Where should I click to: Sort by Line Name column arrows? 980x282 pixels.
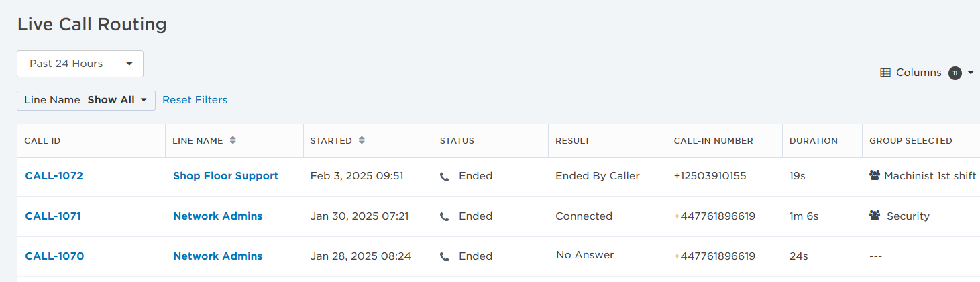[x=233, y=141]
